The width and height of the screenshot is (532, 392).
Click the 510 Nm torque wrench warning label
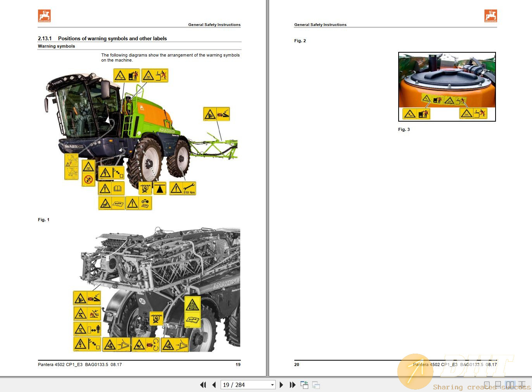pos(183,188)
